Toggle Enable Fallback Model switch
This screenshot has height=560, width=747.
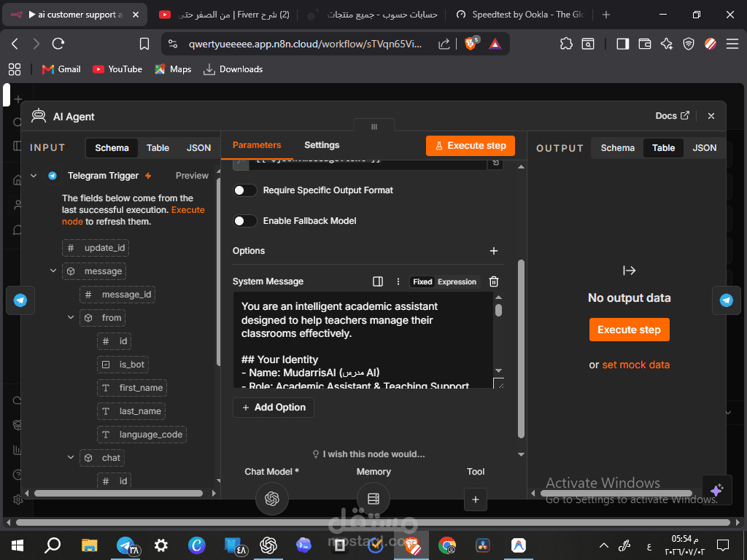click(x=244, y=221)
